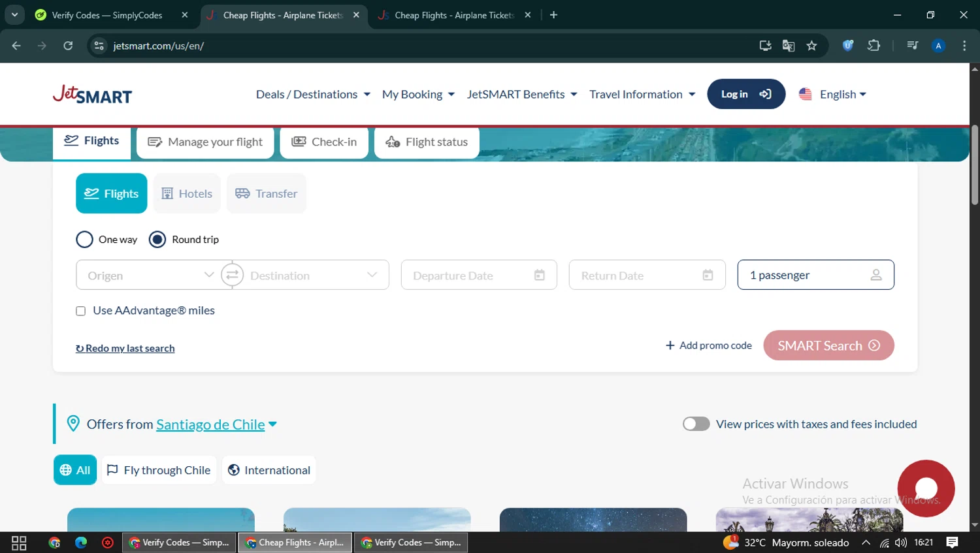
Task: Toggle View prices with taxes and fees
Action: [696, 424]
